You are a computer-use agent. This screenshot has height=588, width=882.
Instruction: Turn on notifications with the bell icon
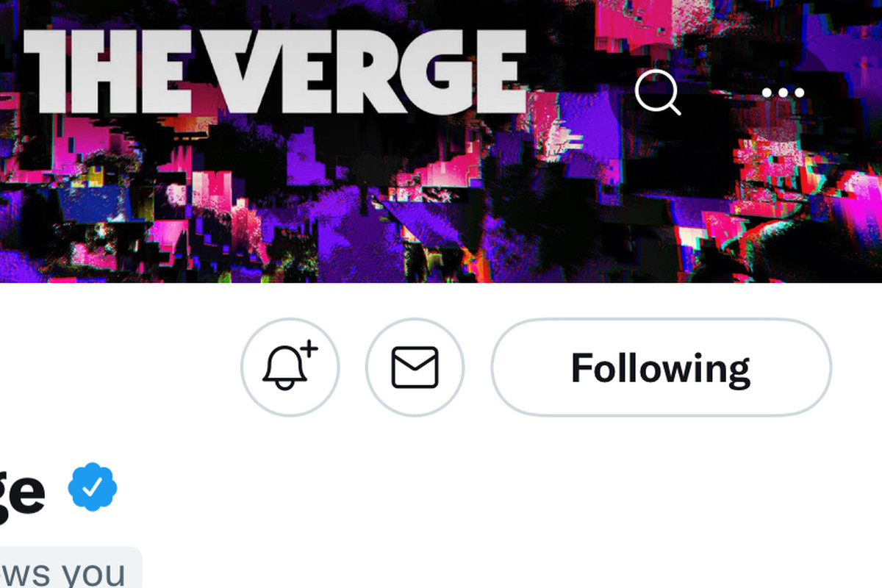pos(290,367)
